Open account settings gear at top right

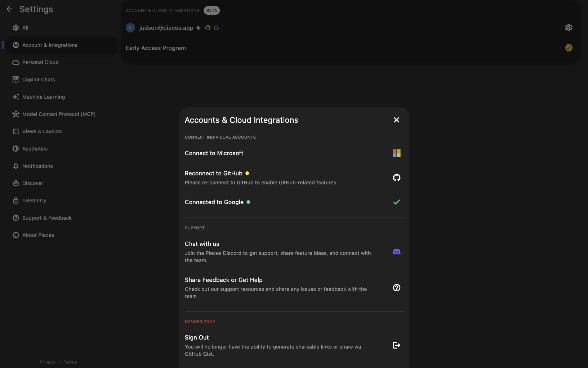click(569, 28)
